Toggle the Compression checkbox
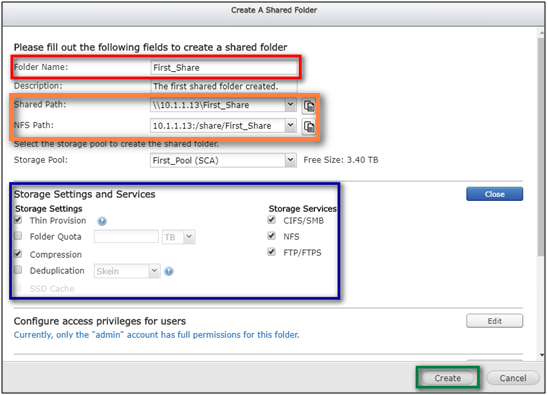The height and width of the screenshot is (395, 548). coord(18,253)
